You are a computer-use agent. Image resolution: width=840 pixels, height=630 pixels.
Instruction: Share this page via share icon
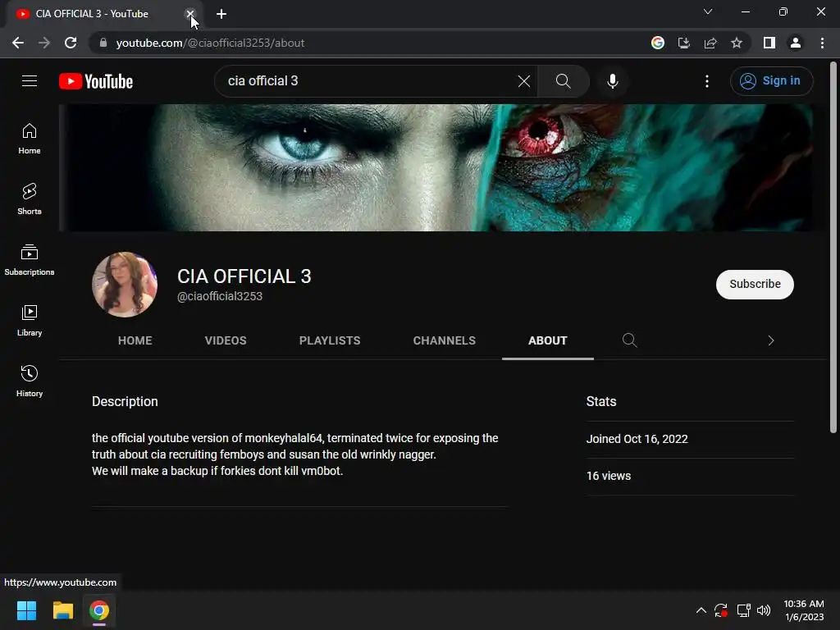click(710, 43)
